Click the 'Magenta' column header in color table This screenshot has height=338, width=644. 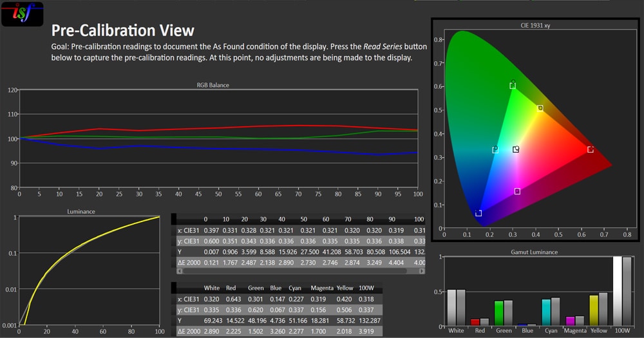tap(322, 288)
